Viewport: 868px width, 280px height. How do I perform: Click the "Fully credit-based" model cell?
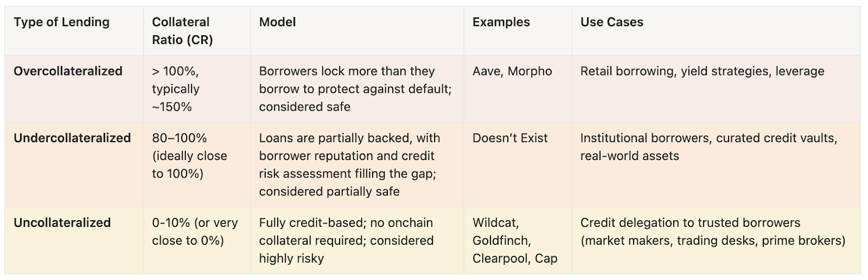346,240
